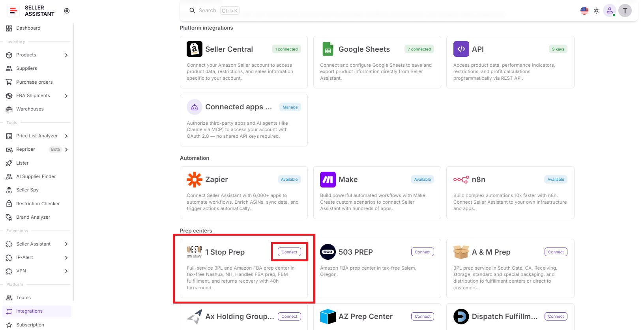The width and height of the screenshot is (644, 330).
Task: Click the AZ Prep Center cube logo
Action: coord(328,317)
